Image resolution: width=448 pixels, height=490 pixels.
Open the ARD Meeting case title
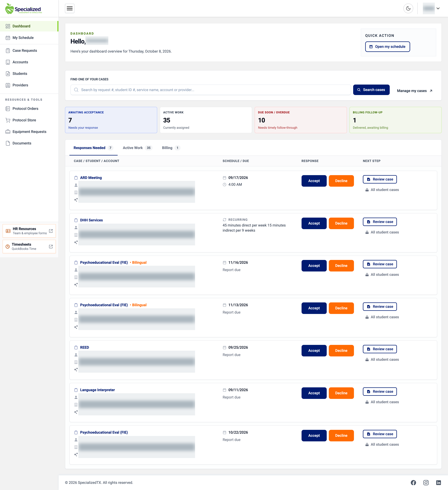[x=91, y=178]
